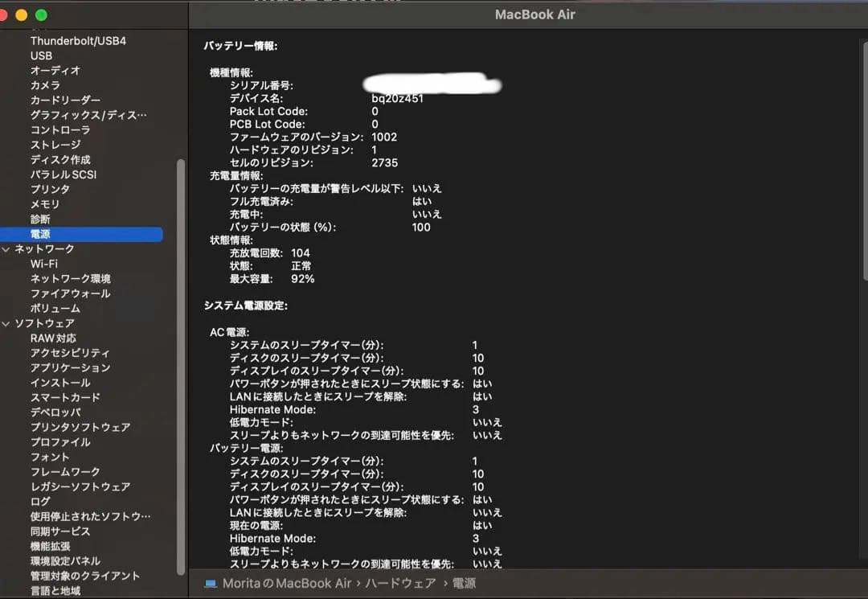This screenshot has width=868, height=599.
Task: Collapse the ソフトウェア section disclosure triangle
Action: tap(7, 322)
